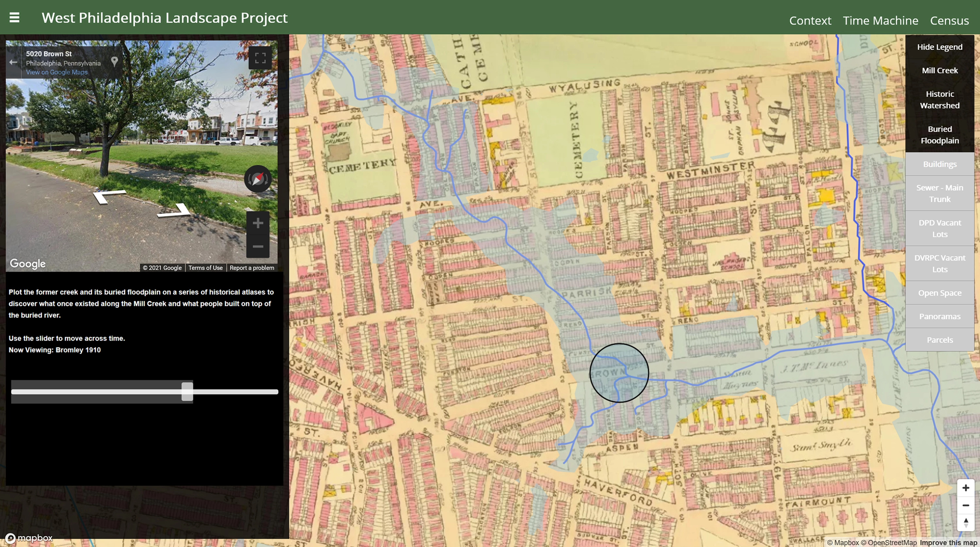Click the time slider handle
The height and width of the screenshot is (547, 980).
(x=187, y=392)
